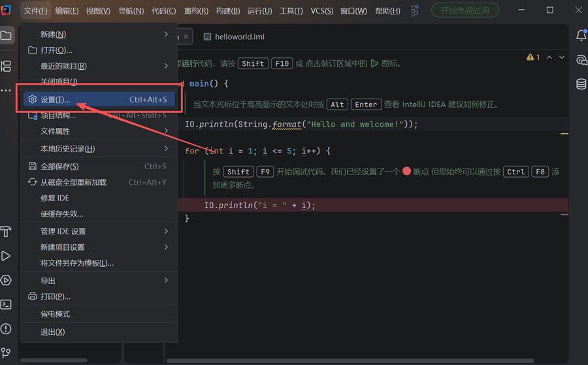Image resolution: width=588 pixels, height=365 pixels.
Task: Choose 省电模式 menu item
Action: click(99, 314)
